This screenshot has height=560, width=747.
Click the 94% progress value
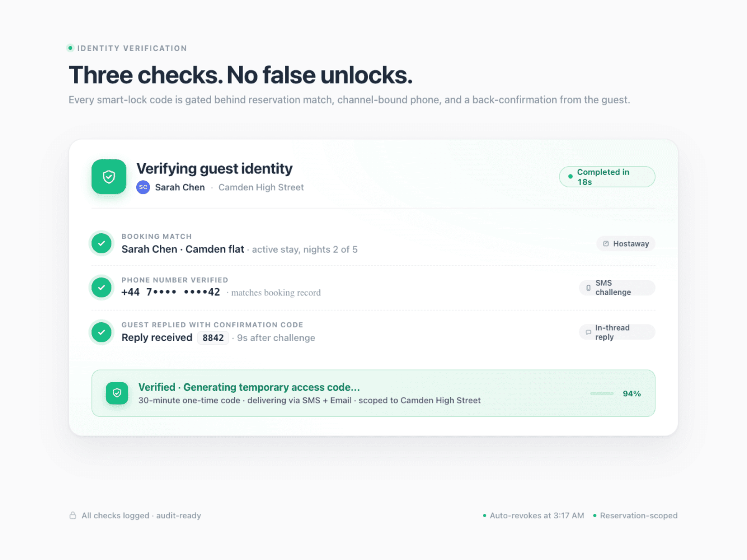[x=632, y=394]
